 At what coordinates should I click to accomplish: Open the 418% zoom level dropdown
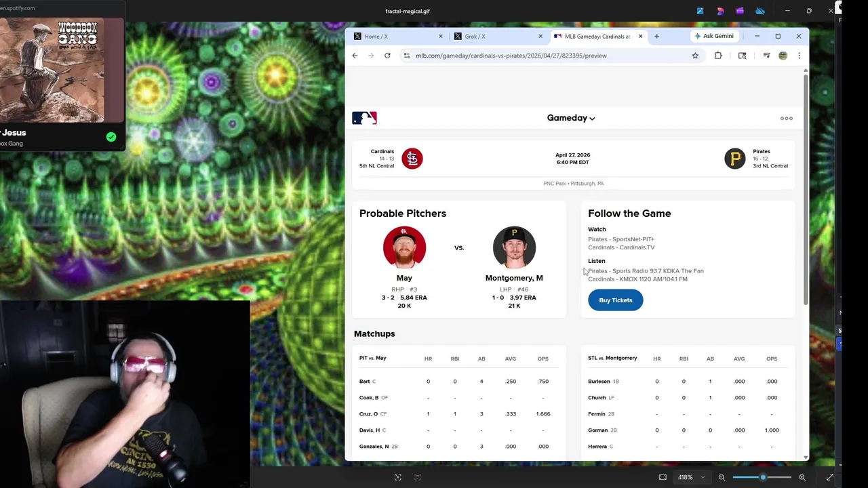coord(692,477)
